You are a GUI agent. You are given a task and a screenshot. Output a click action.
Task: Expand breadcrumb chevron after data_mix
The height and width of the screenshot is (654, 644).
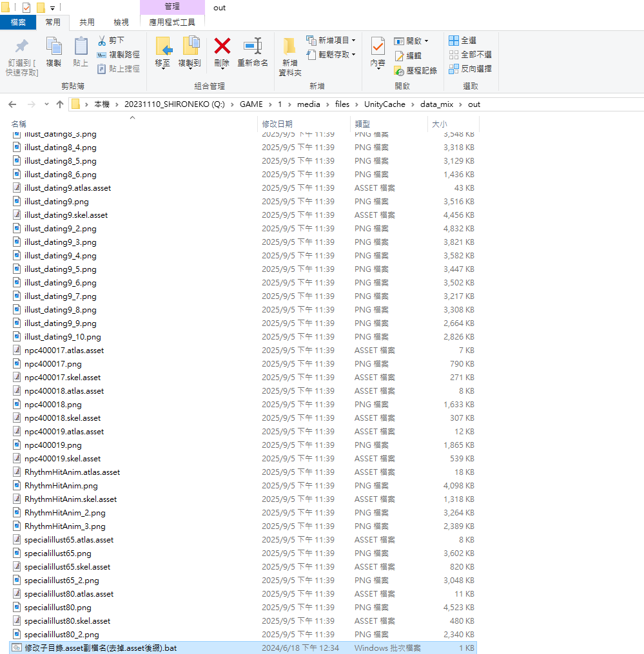click(x=460, y=104)
